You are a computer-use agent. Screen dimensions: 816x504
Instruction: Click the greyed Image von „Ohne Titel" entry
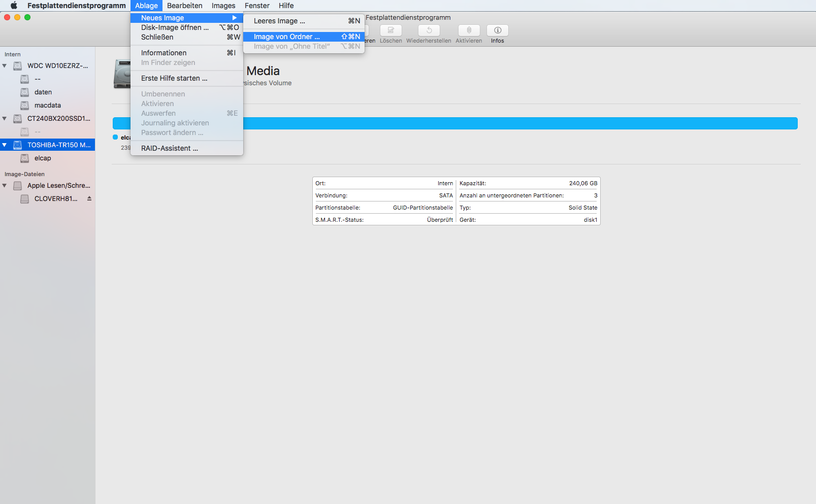[x=304, y=46]
